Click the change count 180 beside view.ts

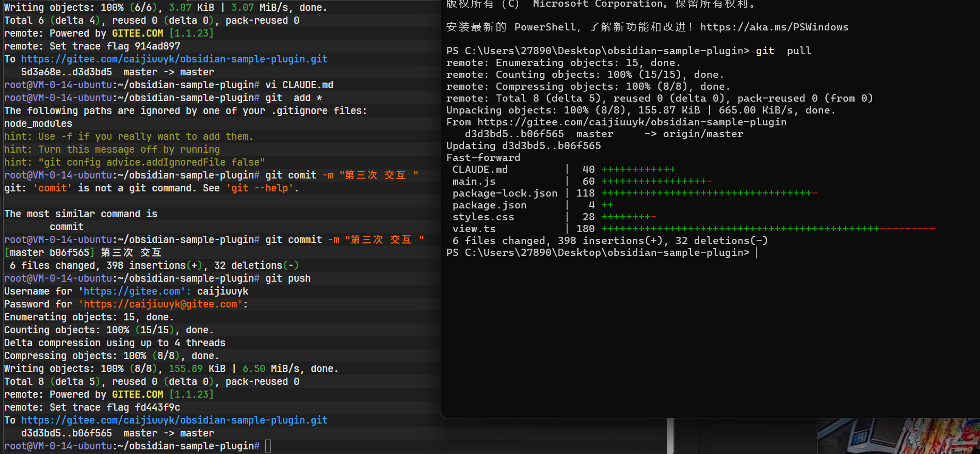point(585,229)
